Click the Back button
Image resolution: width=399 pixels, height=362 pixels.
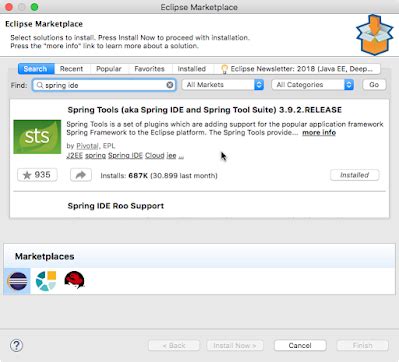click(174, 345)
